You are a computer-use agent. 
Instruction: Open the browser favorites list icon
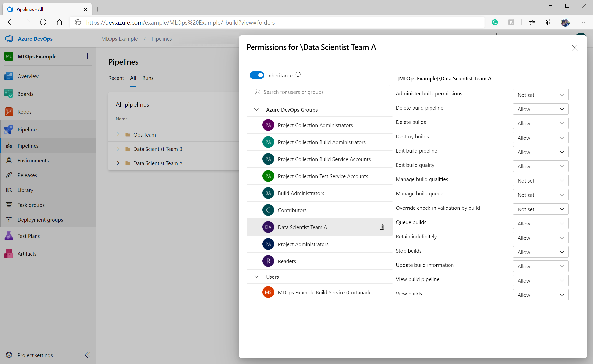point(532,22)
